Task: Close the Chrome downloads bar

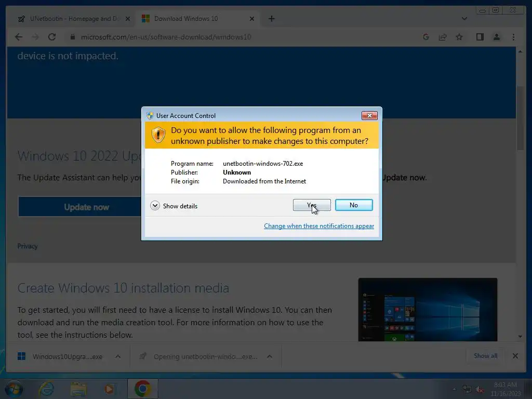Action: 515,356
